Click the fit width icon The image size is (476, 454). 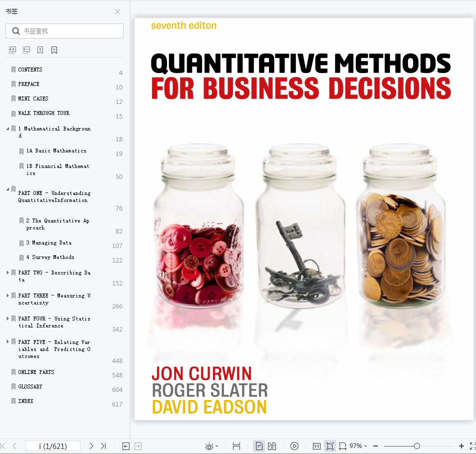coord(342,446)
